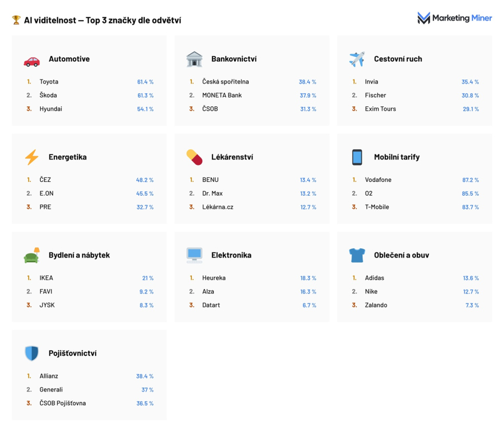504x432 pixels.
Task: Click ČEZ's 48.2 % percentage
Action: click(144, 180)
